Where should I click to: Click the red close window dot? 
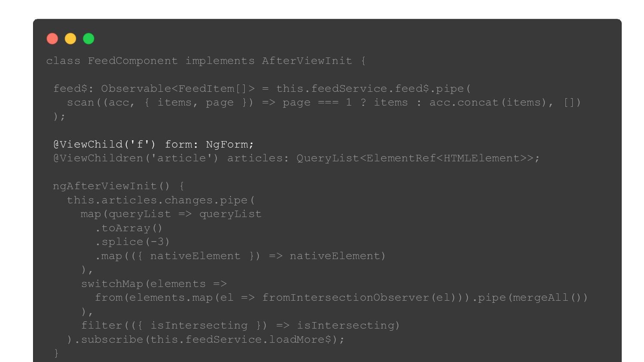52,39
